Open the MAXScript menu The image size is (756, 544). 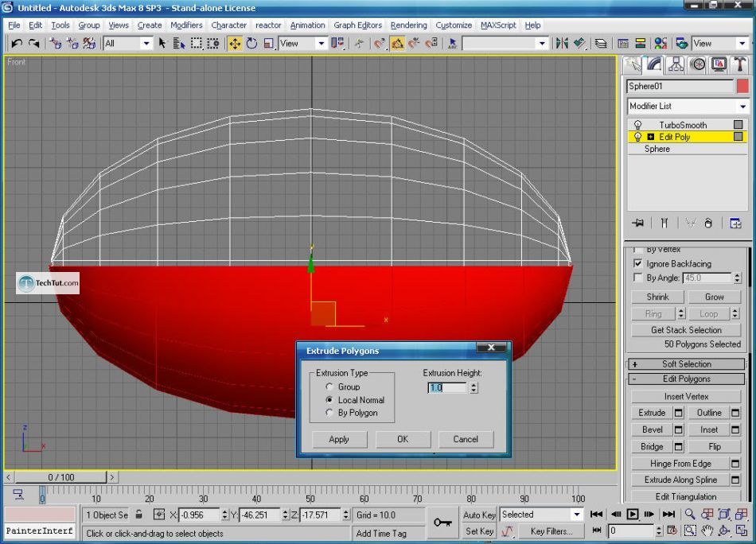(498, 25)
